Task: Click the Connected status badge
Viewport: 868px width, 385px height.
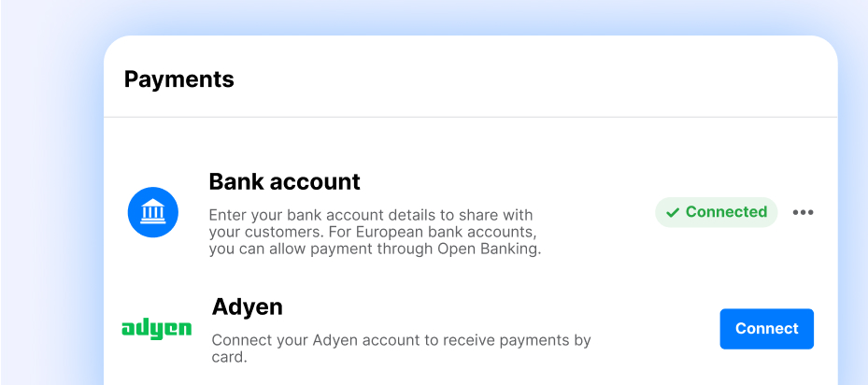Action: 716,212
